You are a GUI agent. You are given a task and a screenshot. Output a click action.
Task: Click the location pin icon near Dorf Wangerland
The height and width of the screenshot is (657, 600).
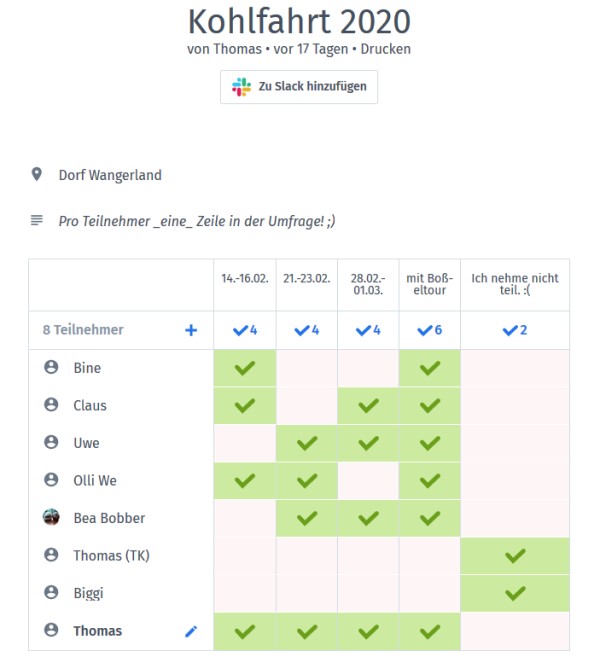(x=37, y=174)
